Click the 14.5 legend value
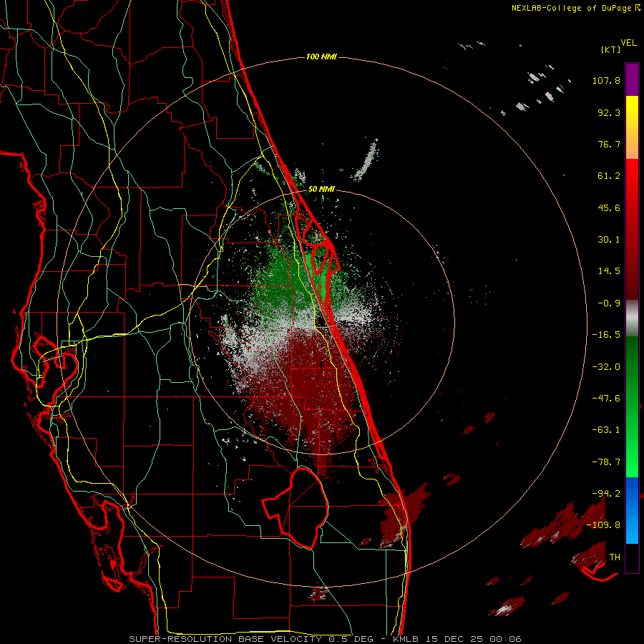This screenshot has width=644, height=644. (609, 271)
